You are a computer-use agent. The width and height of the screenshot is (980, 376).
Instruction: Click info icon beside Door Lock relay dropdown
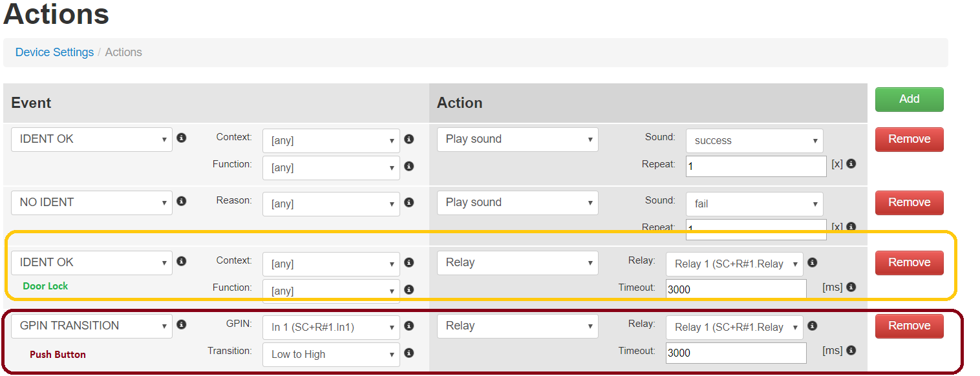pyautogui.click(x=813, y=262)
